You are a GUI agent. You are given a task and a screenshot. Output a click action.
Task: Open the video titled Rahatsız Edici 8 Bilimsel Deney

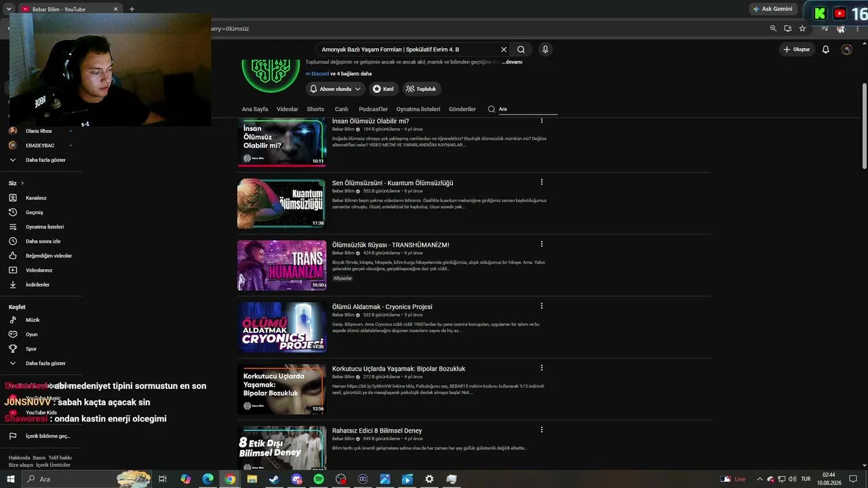coord(377,430)
